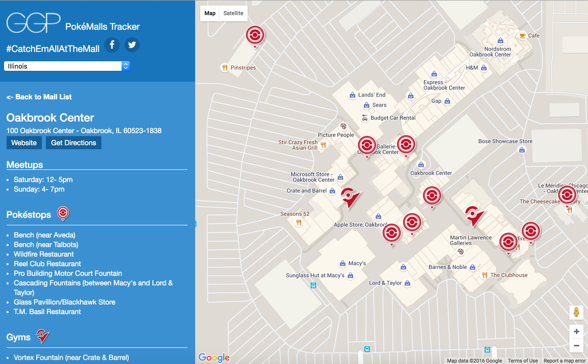Go back to Mall List
This screenshot has width=588, height=364.
39,97
